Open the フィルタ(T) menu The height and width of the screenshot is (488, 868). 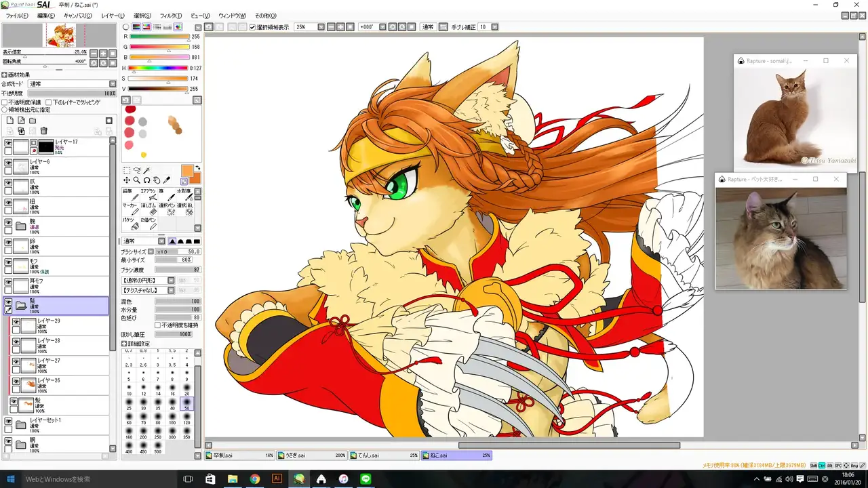point(170,16)
